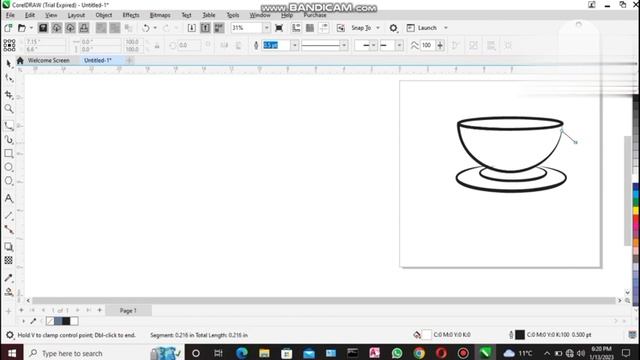
Task: Select the Text tool
Action: [9, 198]
